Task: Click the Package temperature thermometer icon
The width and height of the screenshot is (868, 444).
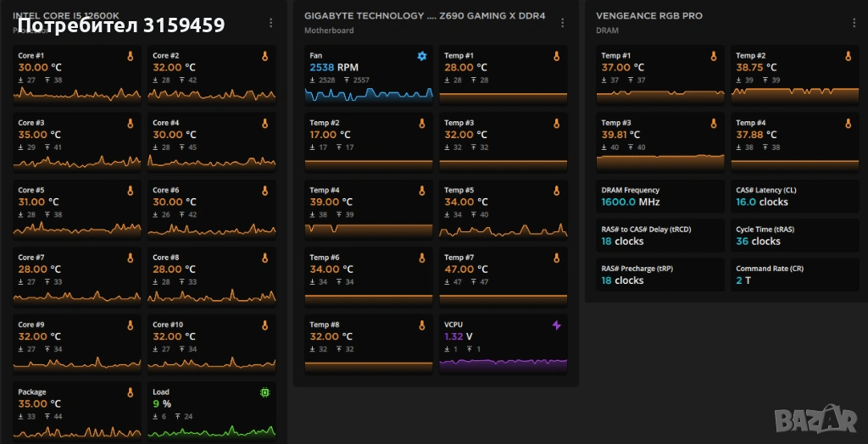Action: (131, 393)
